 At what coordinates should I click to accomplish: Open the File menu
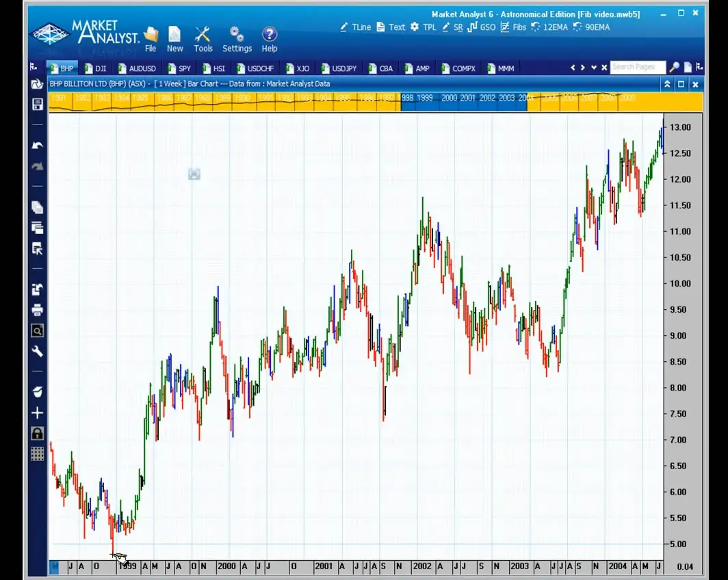pyautogui.click(x=151, y=40)
